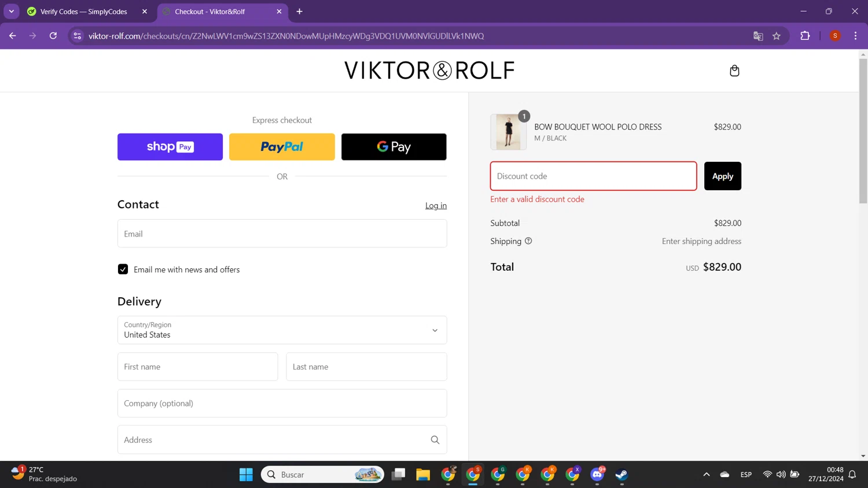Click the shipping help question-mark icon

(x=528, y=241)
